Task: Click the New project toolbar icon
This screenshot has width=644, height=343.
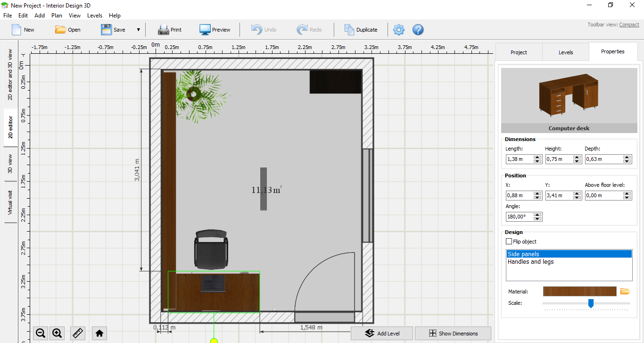Action: click(17, 30)
